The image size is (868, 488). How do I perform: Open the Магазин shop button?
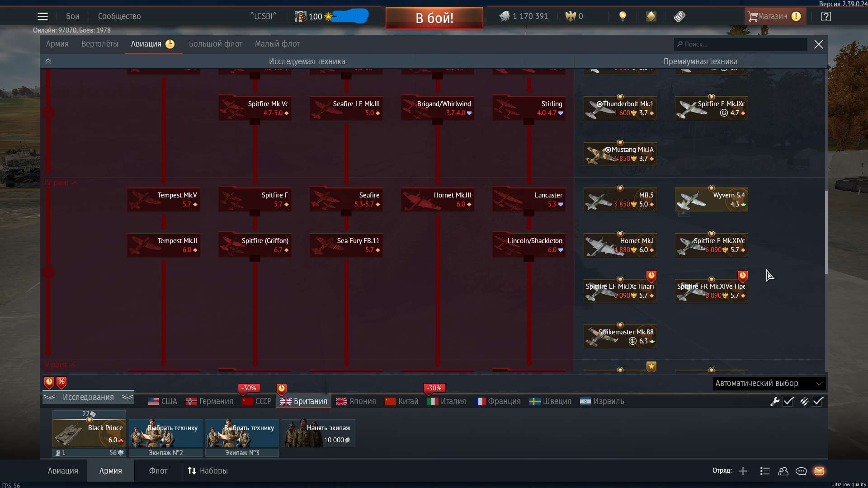(775, 16)
